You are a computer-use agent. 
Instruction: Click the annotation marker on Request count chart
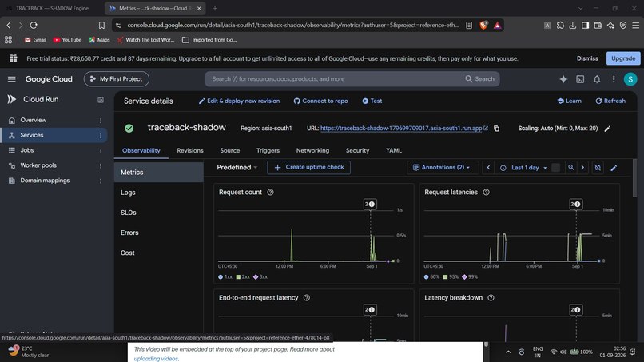click(x=370, y=205)
